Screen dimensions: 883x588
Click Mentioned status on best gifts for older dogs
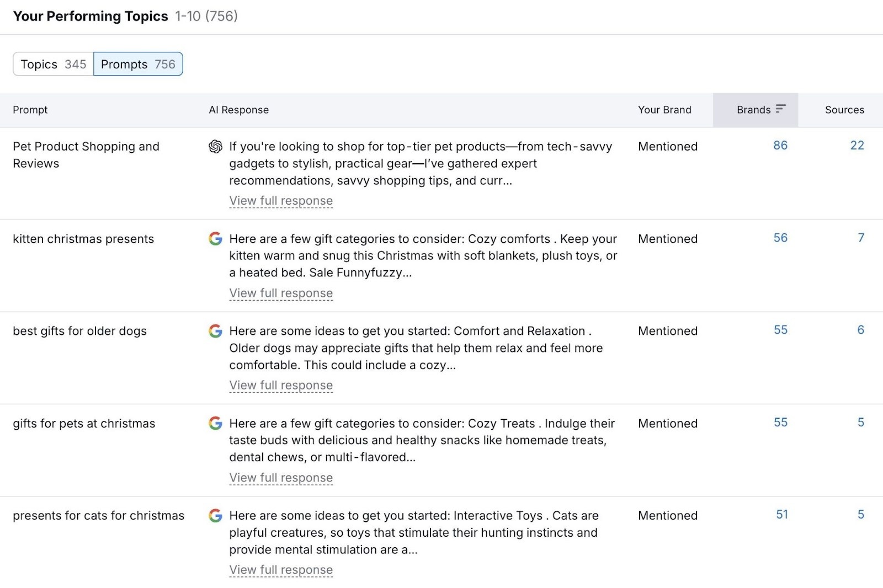point(668,331)
